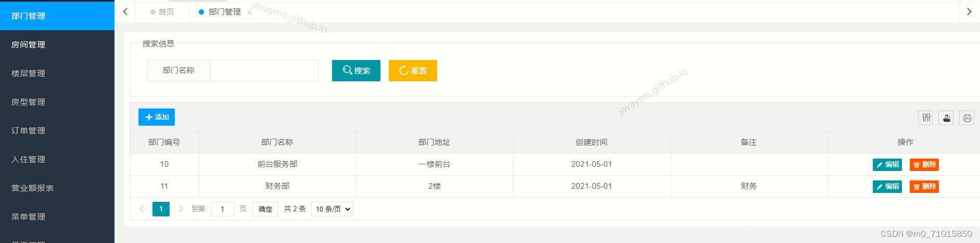Open 入住管理 in the sidebar
The width and height of the screenshot is (980, 243).
point(57,160)
